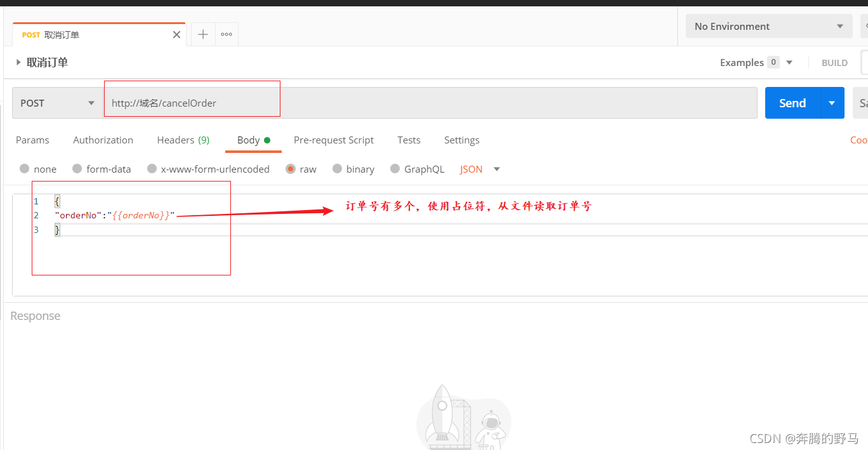
Task: Close the 取消订单 request tab
Action: (176, 35)
